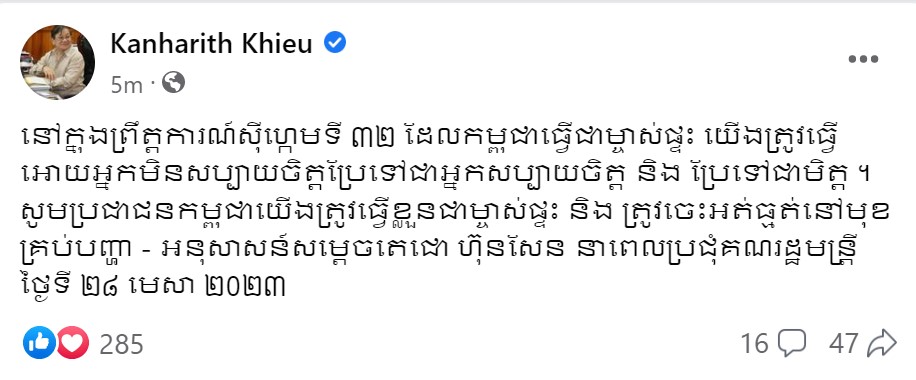The width and height of the screenshot is (916, 380).
Task: Click the blue thumbs-up Like reaction icon
Action: pyautogui.click(x=39, y=343)
